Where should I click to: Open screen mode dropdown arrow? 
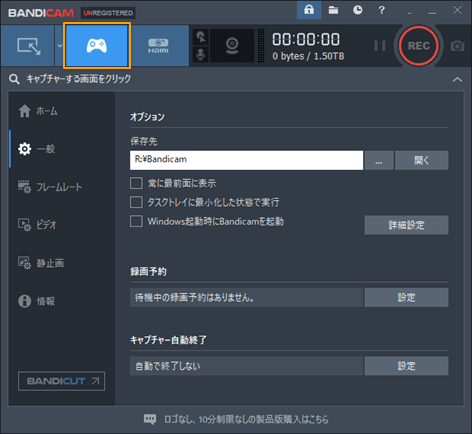pyautogui.click(x=60, y=46)
